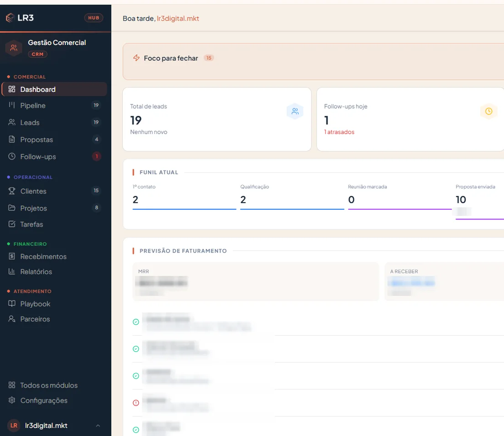
Task: Click the red Follow-ups count badge
Action: pos(96,156)
